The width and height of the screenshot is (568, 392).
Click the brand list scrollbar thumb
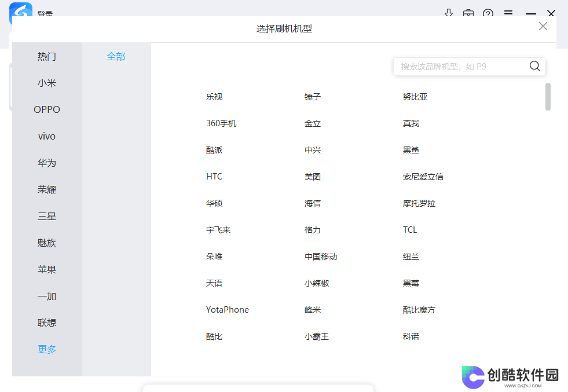click(x=548, y=97)
